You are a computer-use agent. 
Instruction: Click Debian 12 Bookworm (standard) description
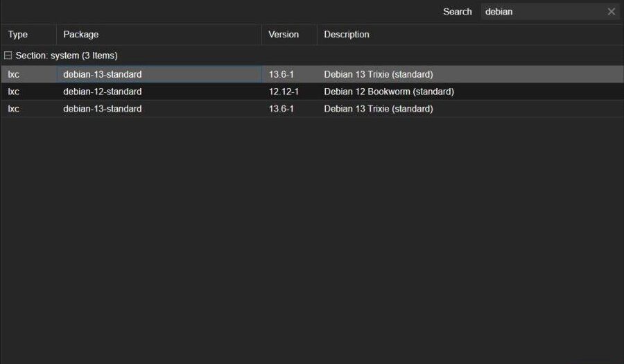[389, 92]
